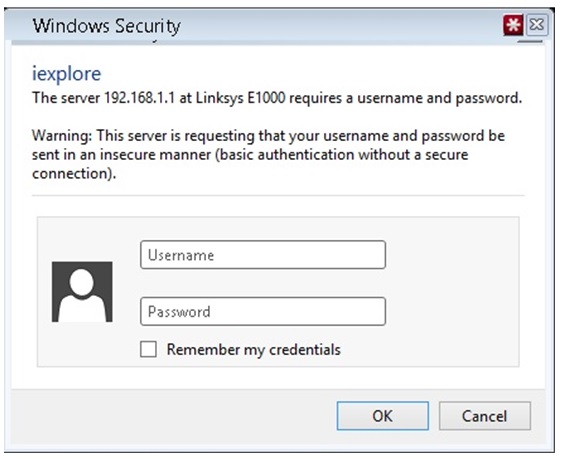Click the insecure manner phrase
561x458 pixels.
(x=155, y=155)
